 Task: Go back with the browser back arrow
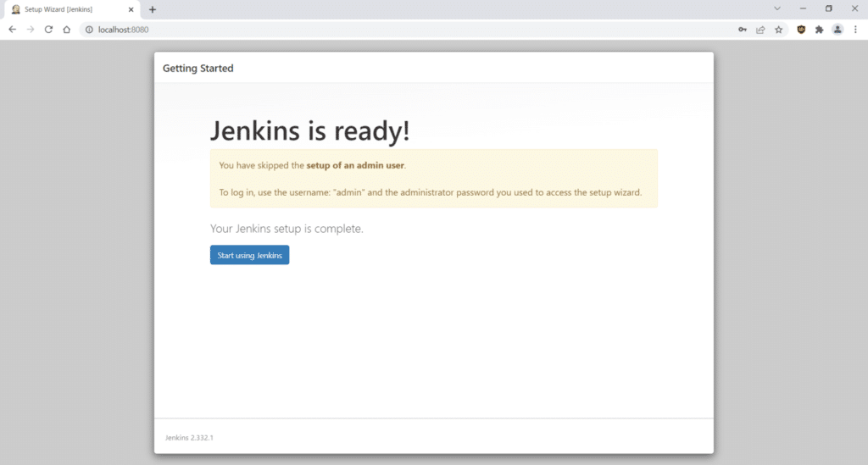tap(12, 30)
